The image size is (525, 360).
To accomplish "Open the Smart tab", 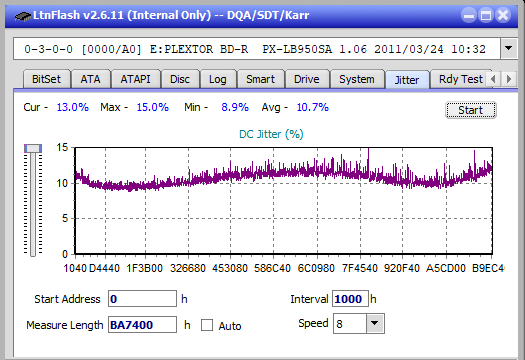I will [x=260, y=79].
